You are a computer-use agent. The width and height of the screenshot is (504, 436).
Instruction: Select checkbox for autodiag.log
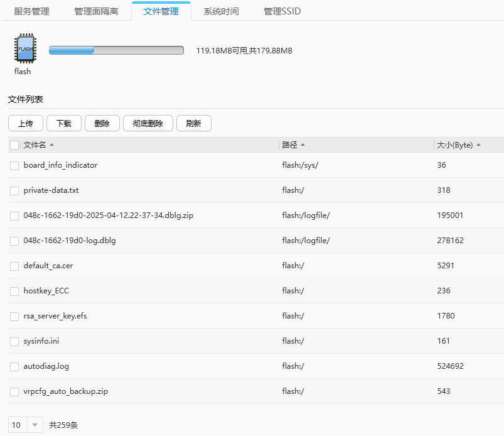(14, 366)
